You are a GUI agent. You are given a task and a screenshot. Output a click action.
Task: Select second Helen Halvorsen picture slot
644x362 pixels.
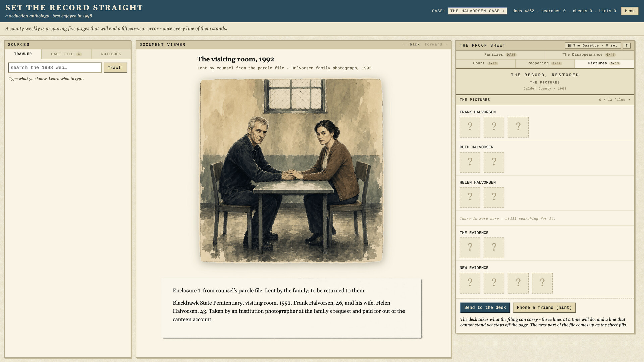tap(494, 197)
